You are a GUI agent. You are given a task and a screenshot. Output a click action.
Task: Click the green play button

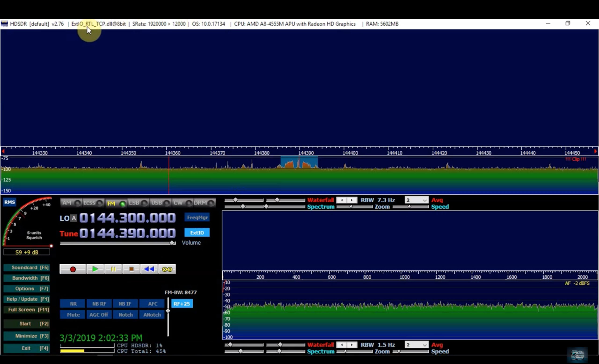(x=95, y=269)
